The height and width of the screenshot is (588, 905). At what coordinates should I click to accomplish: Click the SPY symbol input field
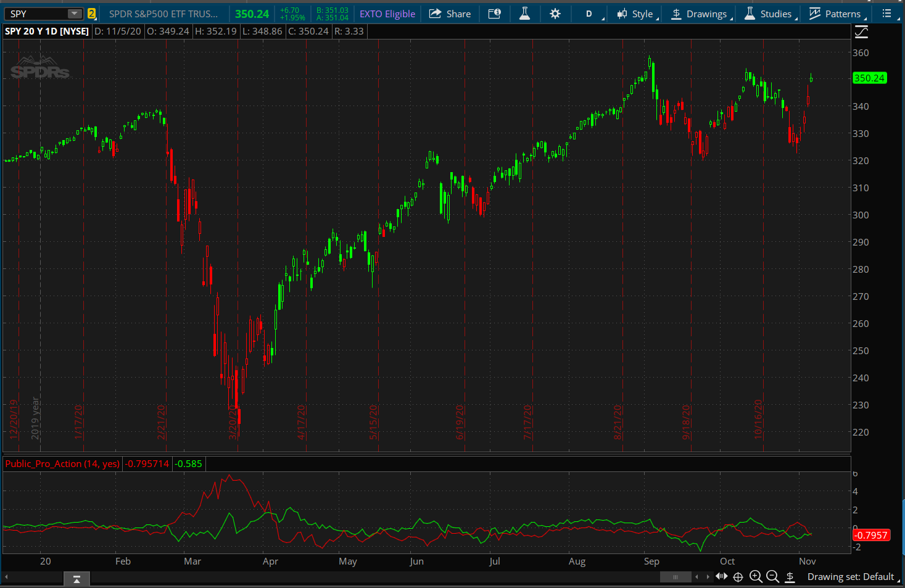coord(35,14)
